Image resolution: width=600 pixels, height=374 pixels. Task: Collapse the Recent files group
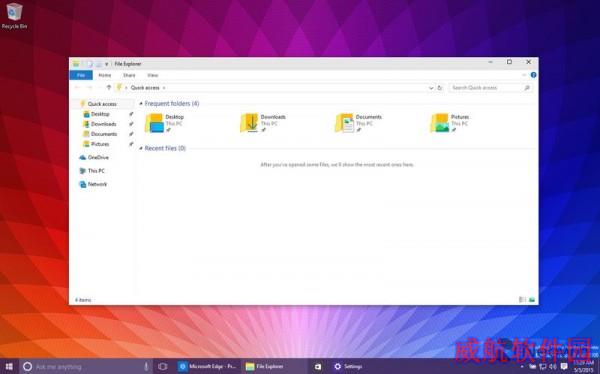[141, 149]
